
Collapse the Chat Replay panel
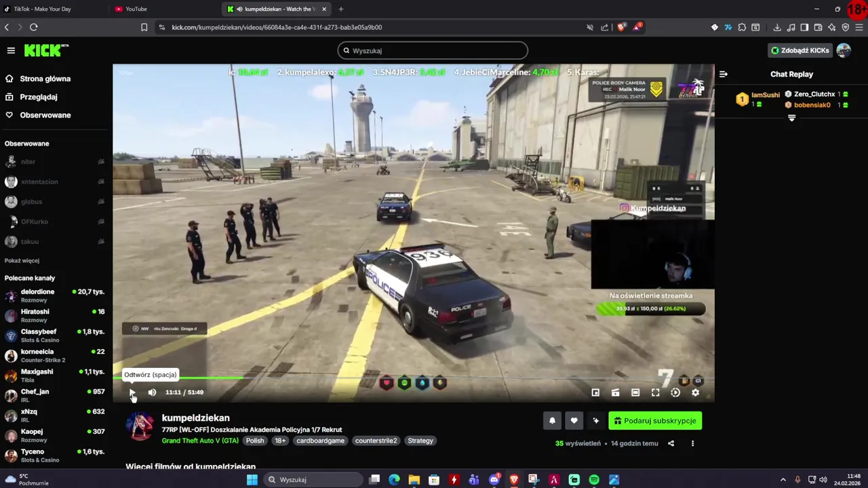(x=724, y=75)
